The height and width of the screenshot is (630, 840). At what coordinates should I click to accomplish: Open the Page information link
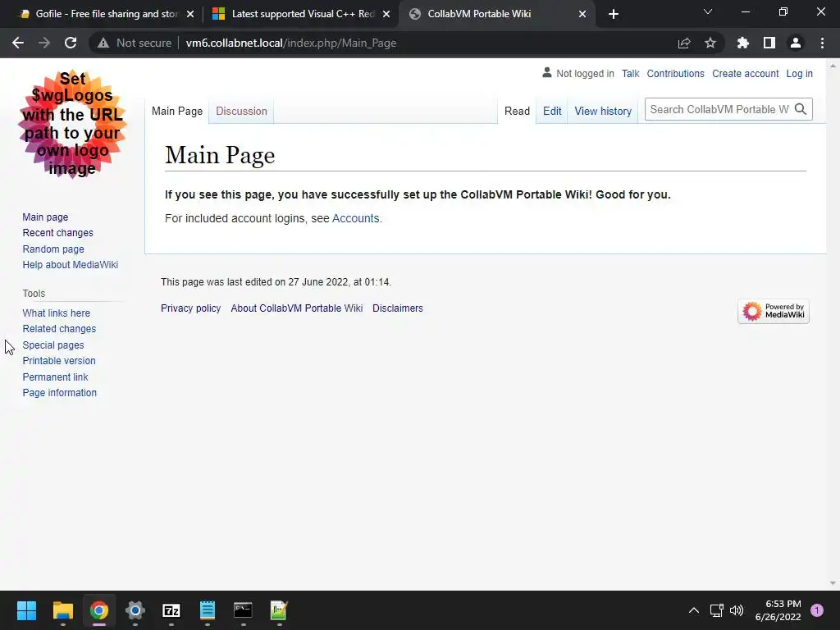(59, 393)
